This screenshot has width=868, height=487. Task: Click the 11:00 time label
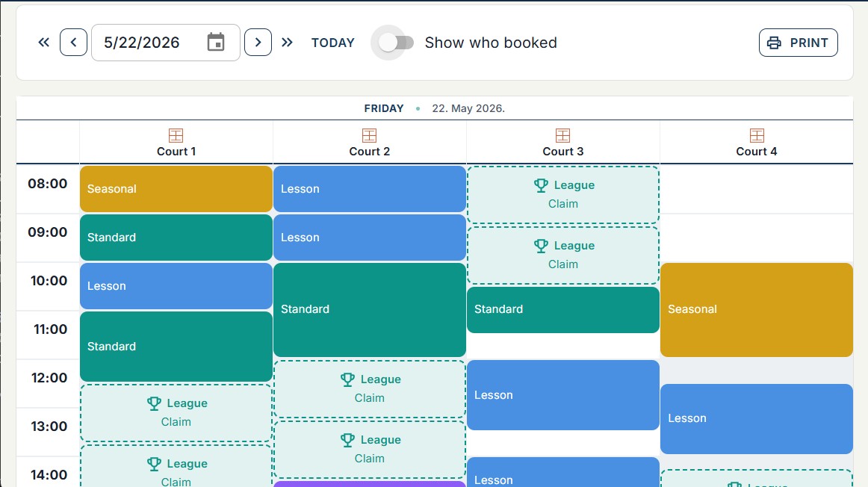tap(50, 330)
